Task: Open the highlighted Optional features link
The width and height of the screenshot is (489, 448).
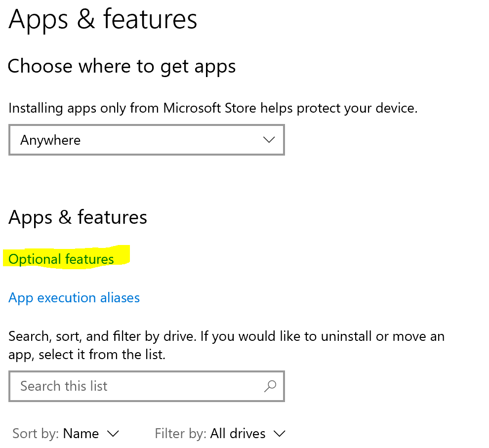Action: click(x=61, y=259)
